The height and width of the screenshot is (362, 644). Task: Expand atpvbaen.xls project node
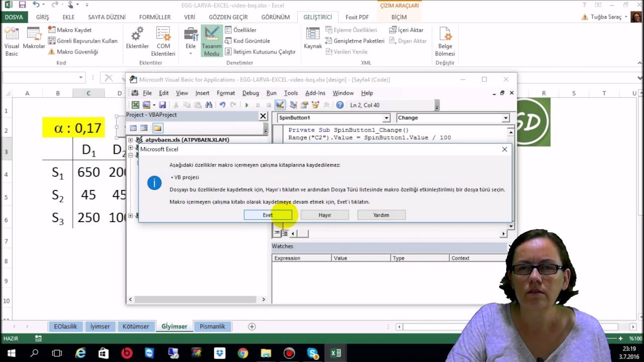click(x=131, y=140)
